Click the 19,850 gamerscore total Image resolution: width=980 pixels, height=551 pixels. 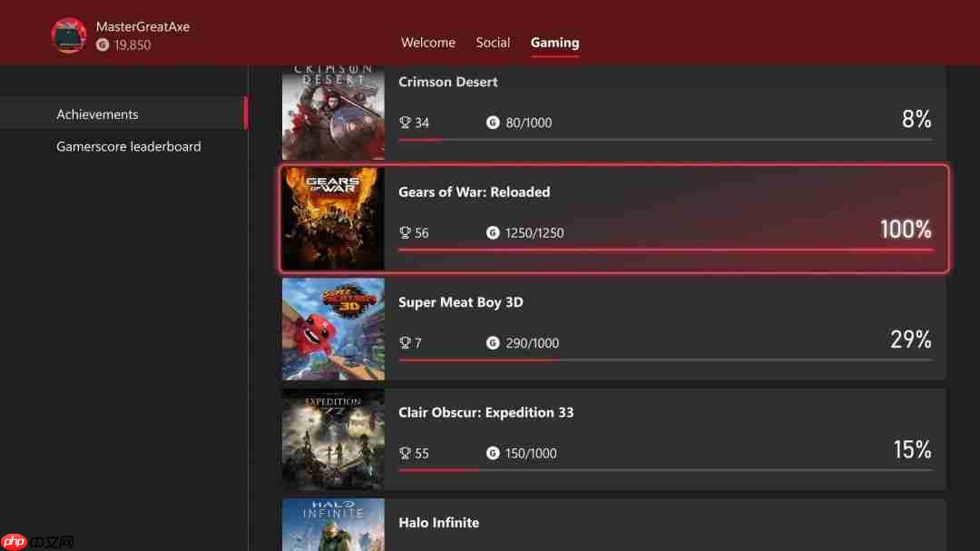(132, 45)
